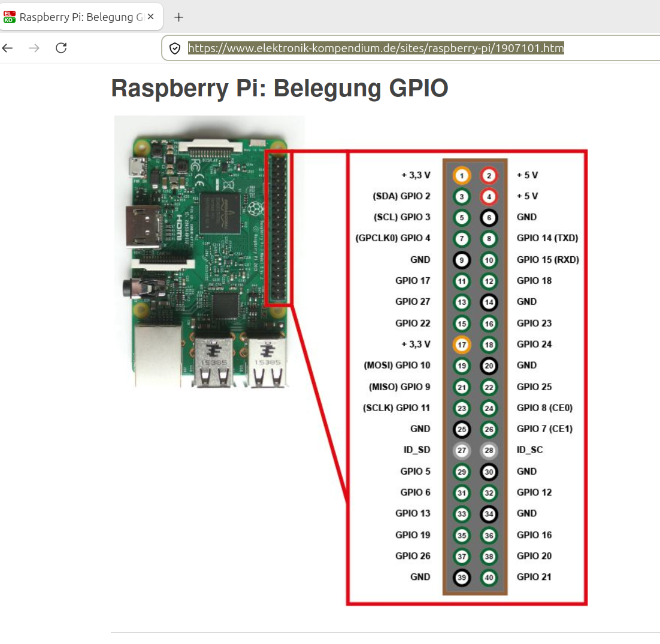Click the "GPIO 16" label

tap(534, 534)
